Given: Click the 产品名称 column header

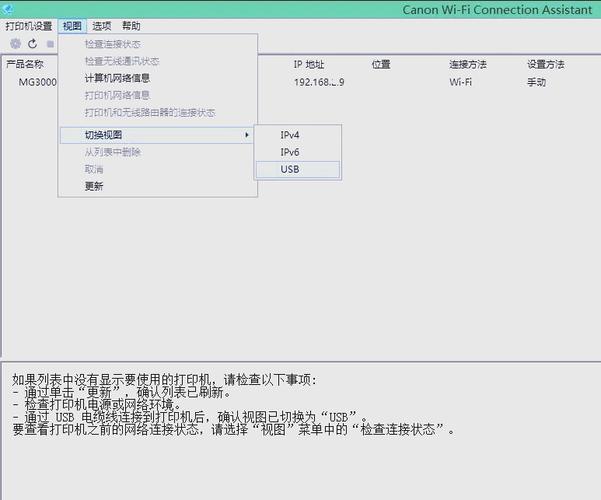Looking at the screenshot, I should tap(25, 64).
